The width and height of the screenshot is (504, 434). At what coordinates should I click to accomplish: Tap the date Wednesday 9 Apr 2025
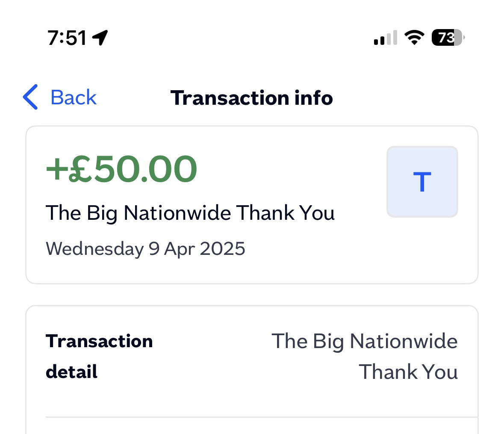145,249
